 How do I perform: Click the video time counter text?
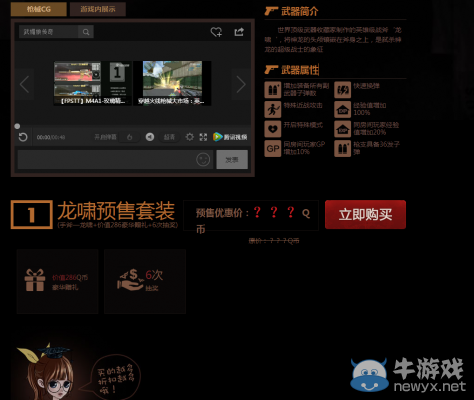coord(51,137)
